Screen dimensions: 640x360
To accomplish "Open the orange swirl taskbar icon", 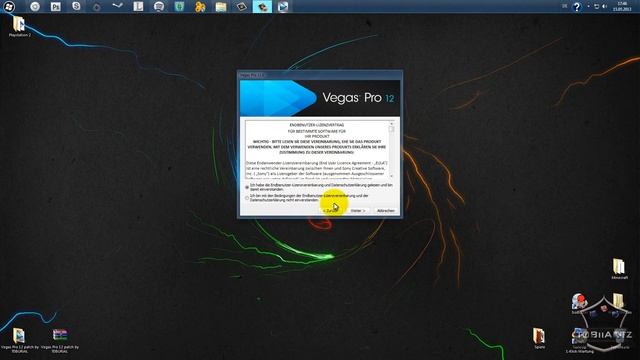I will coord(200,7).
